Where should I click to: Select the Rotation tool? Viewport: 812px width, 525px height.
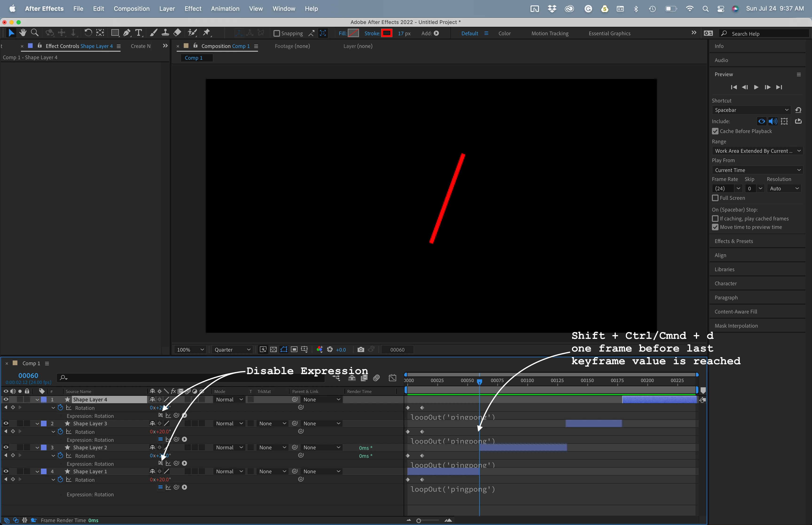88,33
